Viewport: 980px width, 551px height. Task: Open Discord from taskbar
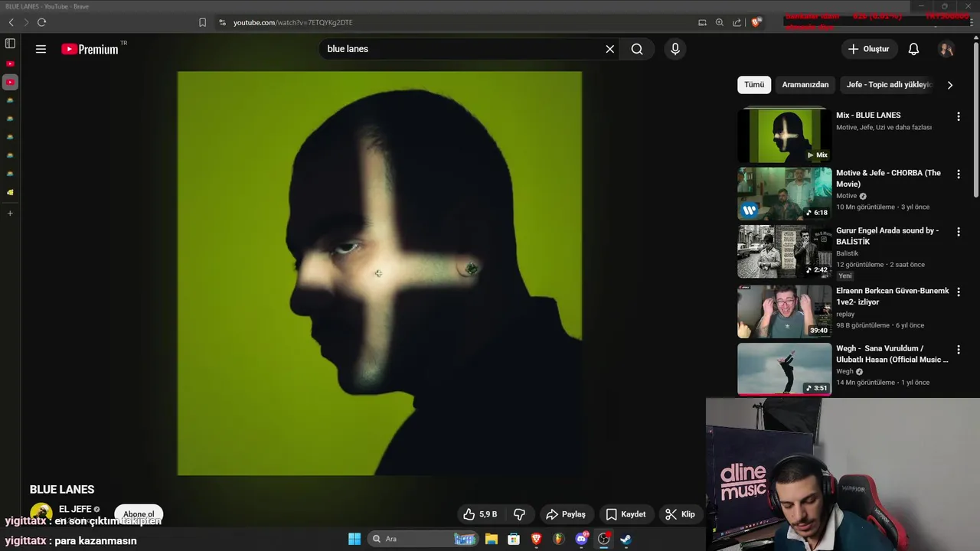click(581, 539)
